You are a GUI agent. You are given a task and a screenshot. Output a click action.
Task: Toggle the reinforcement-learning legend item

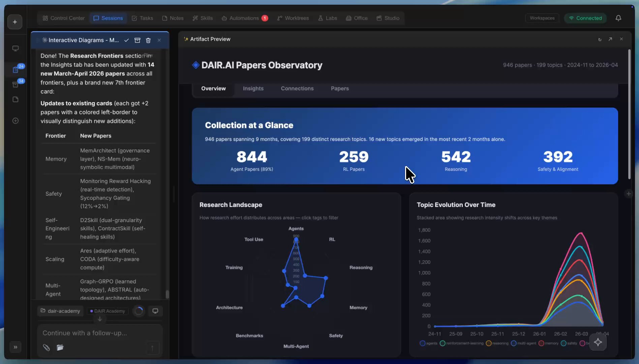pos(461,343)
